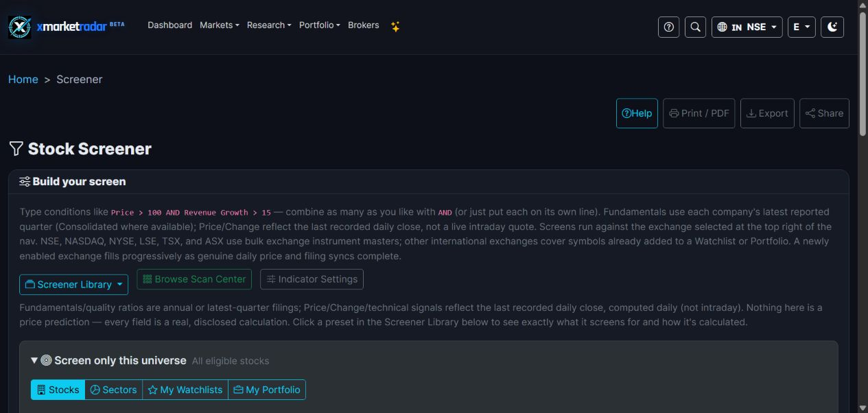
Task: Click the Help button
Action: point(637,113)
